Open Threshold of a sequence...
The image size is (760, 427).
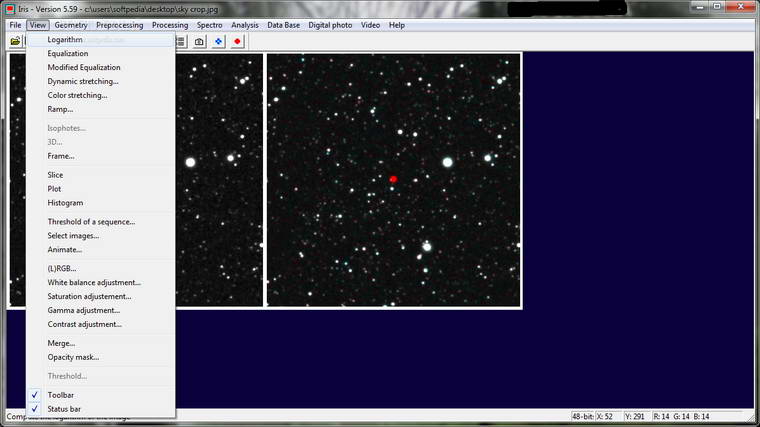pyautogui.click(x=101, y=222)
